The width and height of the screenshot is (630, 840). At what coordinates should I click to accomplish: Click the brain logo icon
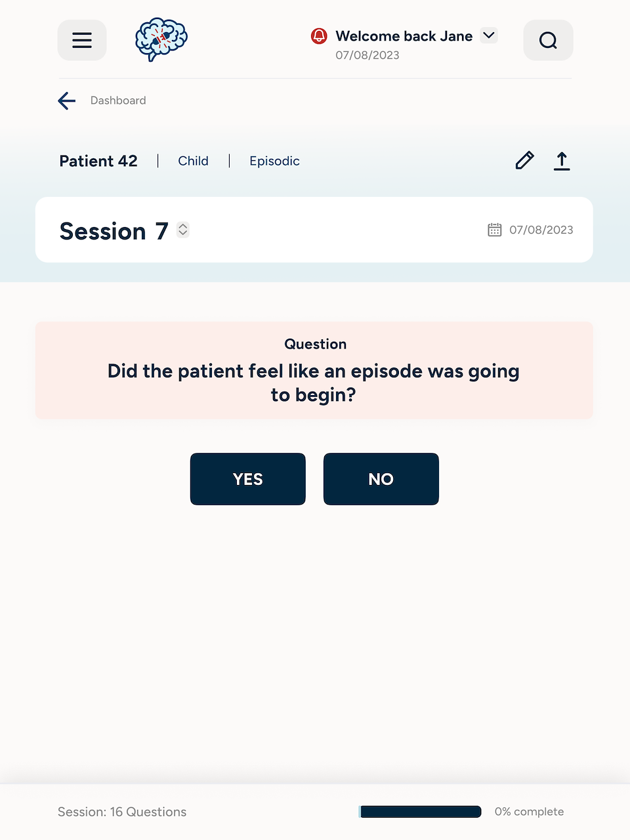pyautogui.click(x=161, y=39)
